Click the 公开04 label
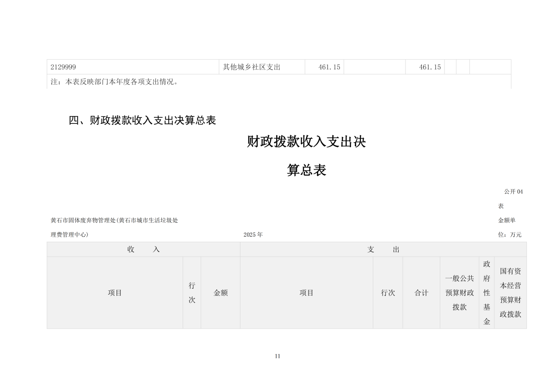Image resolution: width=555 pixels, height=392 pixels. click(513, 191)
